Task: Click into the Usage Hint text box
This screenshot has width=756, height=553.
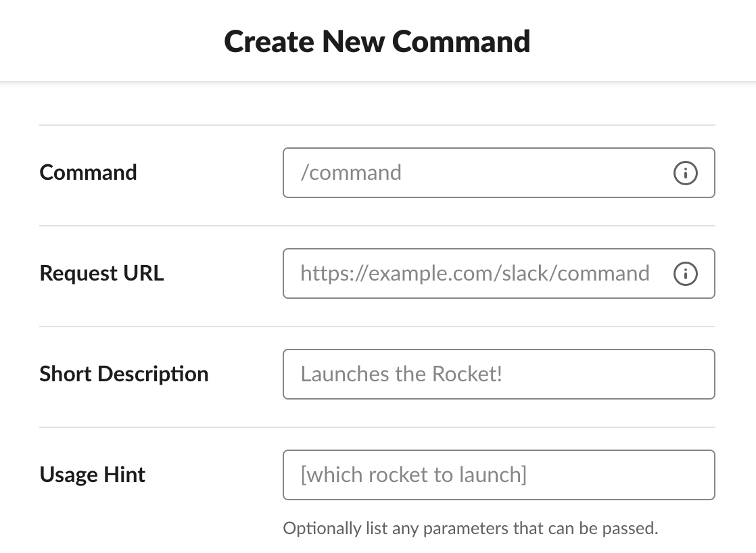Action: (498, 475)
